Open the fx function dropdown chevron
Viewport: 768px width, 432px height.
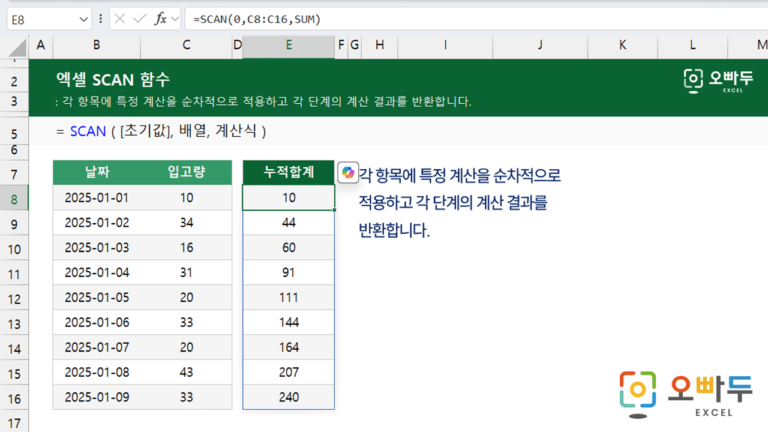175,20
